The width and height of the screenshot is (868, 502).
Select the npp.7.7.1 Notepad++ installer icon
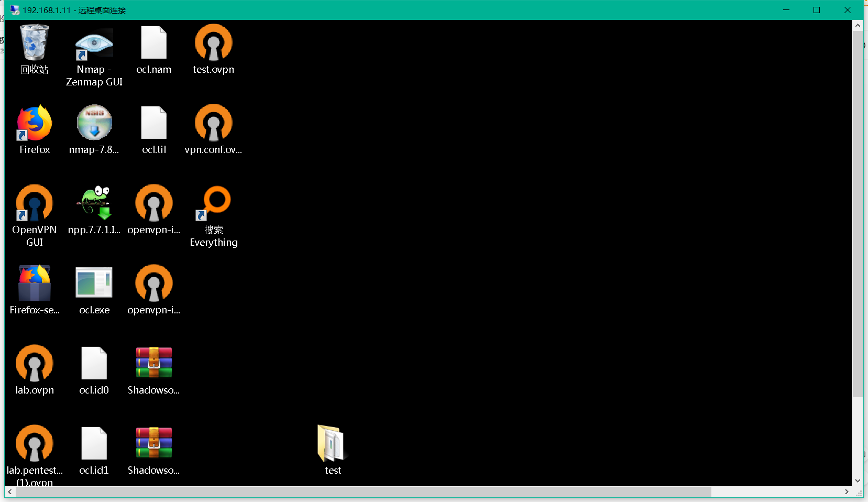94,203
